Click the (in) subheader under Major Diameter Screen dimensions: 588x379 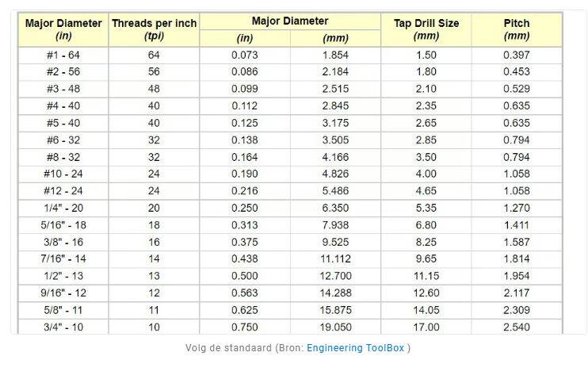point(245,38)
